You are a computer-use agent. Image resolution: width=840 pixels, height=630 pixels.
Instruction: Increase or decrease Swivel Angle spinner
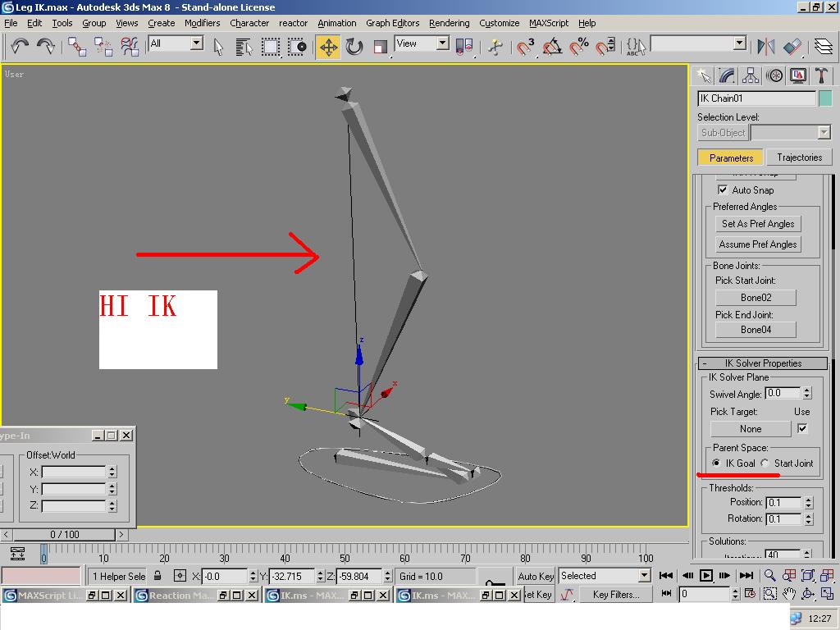807,393
